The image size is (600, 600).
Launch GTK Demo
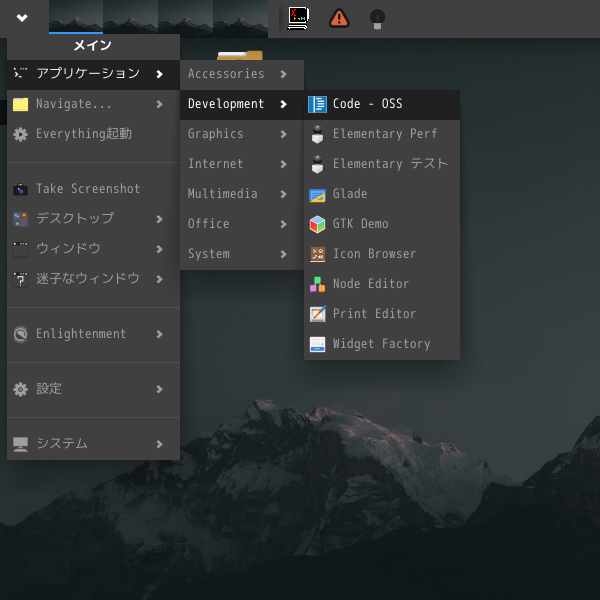(x=382, y=224)
